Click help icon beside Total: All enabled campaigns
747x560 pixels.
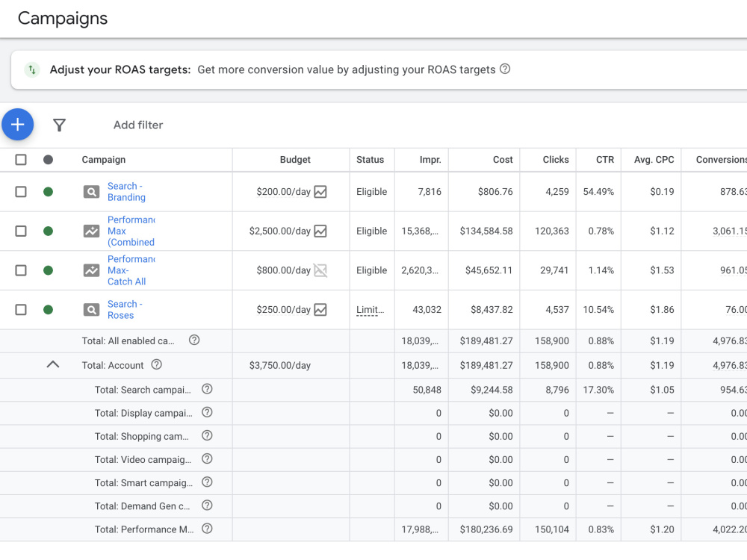point(194,340)
